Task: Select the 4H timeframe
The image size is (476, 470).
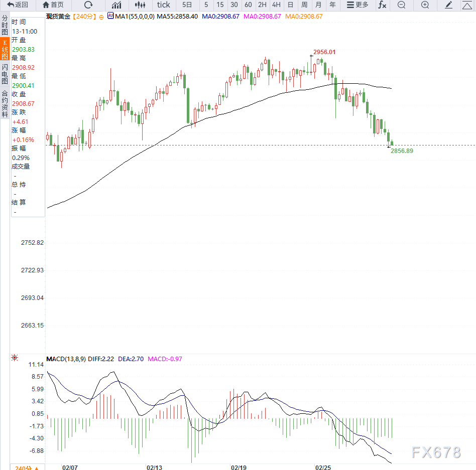Action: click(x=276, y=5)
